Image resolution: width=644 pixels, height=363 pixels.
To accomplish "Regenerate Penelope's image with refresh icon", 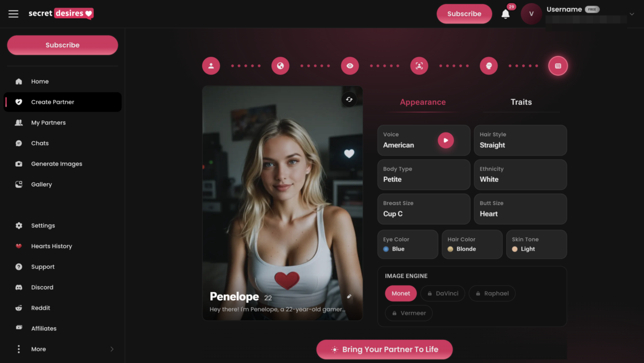I will click(349, 99).
